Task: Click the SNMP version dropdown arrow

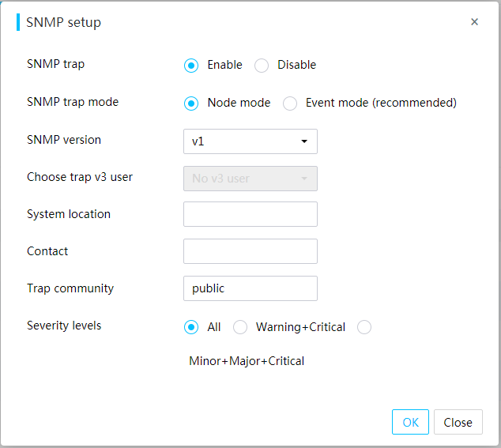Action: [304, 141]
